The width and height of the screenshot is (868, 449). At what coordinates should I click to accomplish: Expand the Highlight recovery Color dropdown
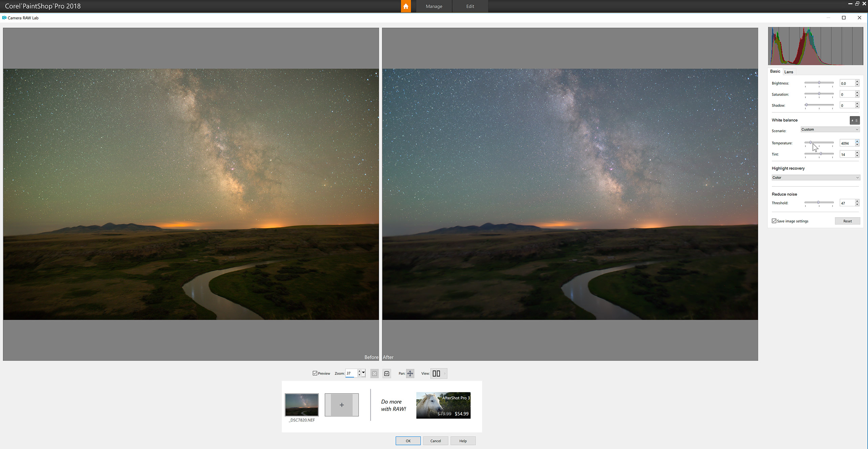(x=816, y=178)
